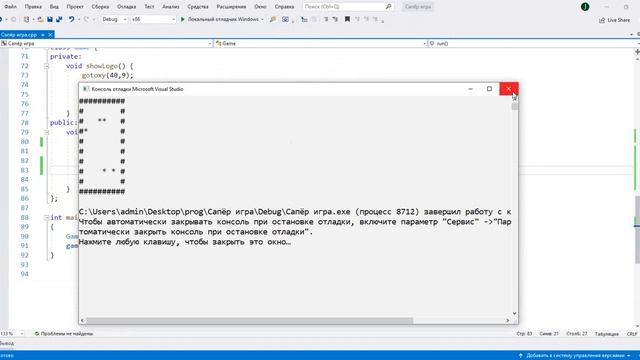Image resolution: width=640 pixels, height=360 pixels.
Task: Open the Debug configuration dropdown
Action: pos(114,19)
